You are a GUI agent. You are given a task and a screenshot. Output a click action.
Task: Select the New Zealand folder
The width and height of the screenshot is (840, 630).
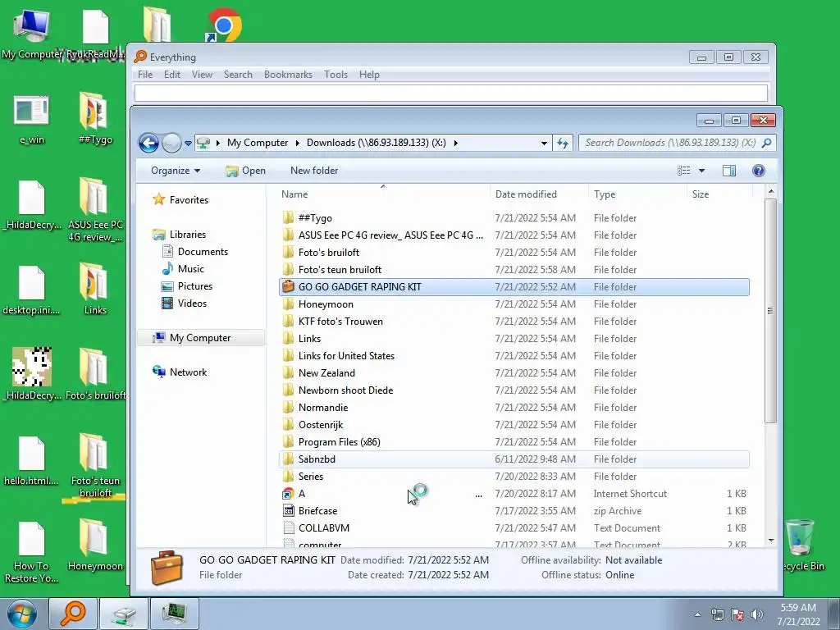(x=514, y=373)
